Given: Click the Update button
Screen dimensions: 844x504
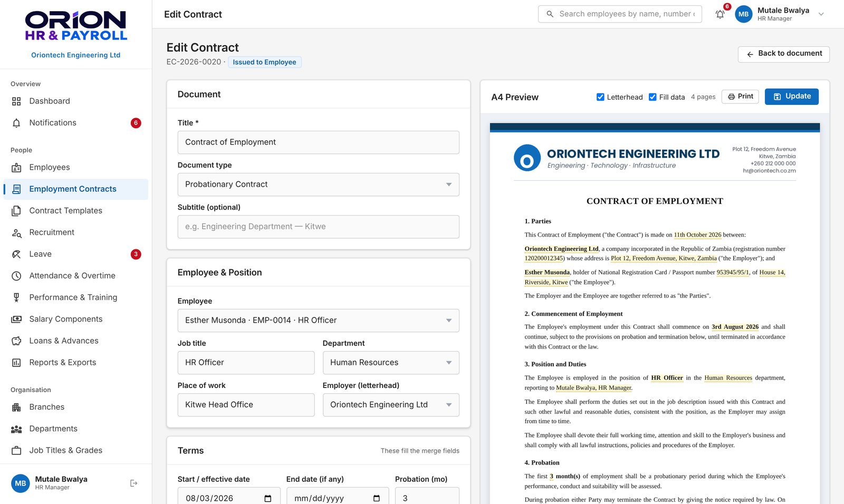Looking at the screenshot, I should [791, 96].
